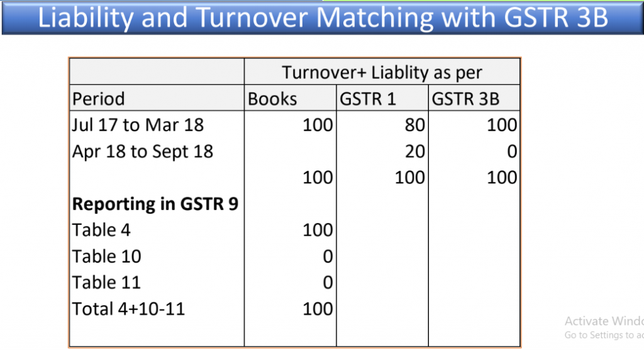Select the GSTR 1 value 20
Screen dimensions: 644x350
414,151
